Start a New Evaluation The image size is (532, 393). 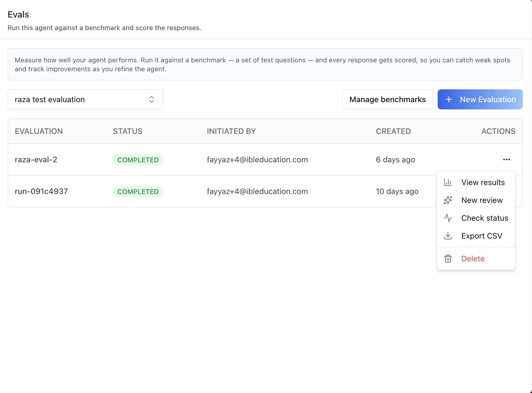point(480,99)
